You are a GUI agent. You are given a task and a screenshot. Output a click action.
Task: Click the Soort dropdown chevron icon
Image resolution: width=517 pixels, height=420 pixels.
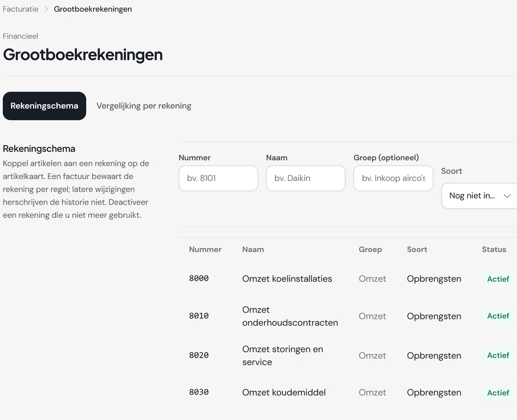click(507, 196)
